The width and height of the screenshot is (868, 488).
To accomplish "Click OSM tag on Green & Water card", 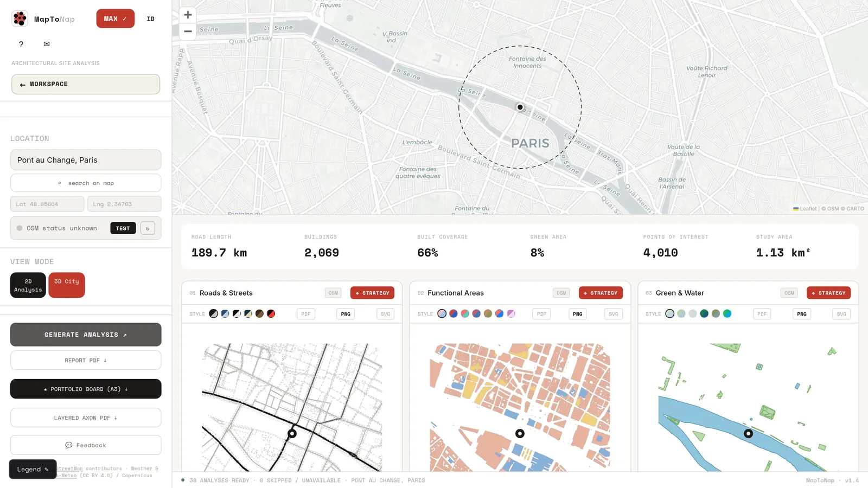I will (789, 293).
